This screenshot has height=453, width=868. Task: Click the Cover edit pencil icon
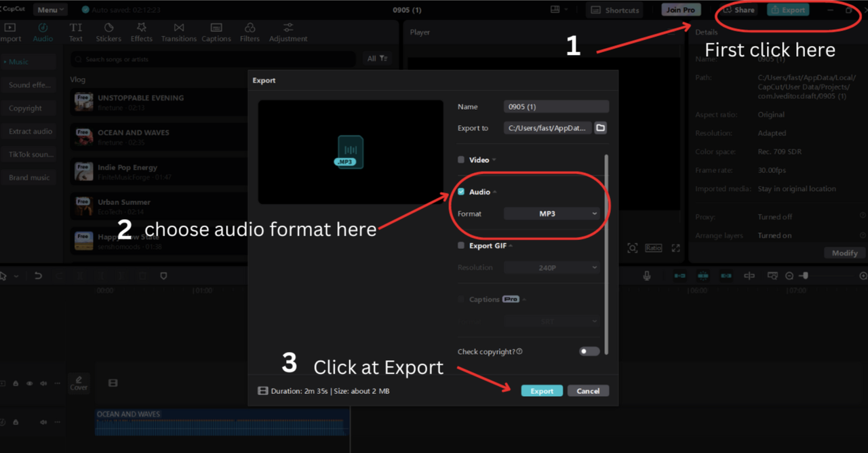pos(79,379)
